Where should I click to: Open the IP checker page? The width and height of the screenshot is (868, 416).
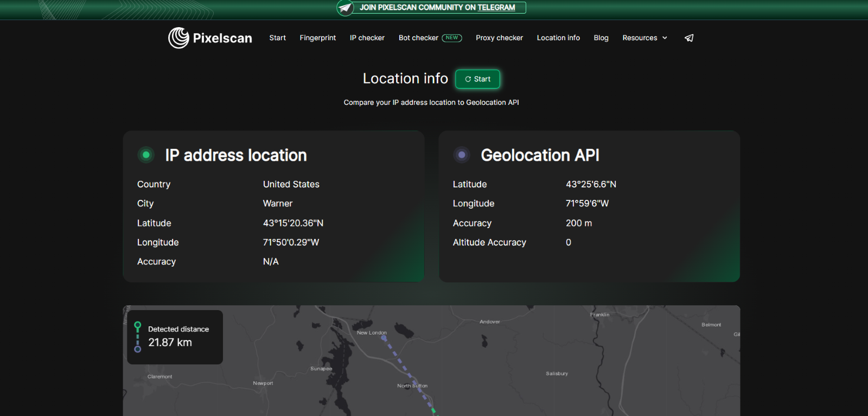[367, 38]
